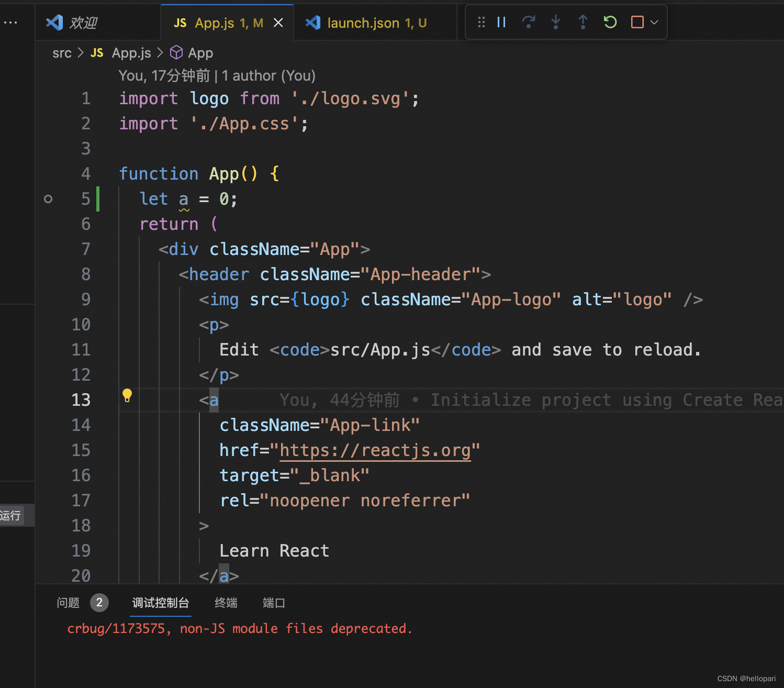Screen dimensions: 784x688
Task: Click the App.js breadcrumb segment
Action: click(x=131, y=53)
